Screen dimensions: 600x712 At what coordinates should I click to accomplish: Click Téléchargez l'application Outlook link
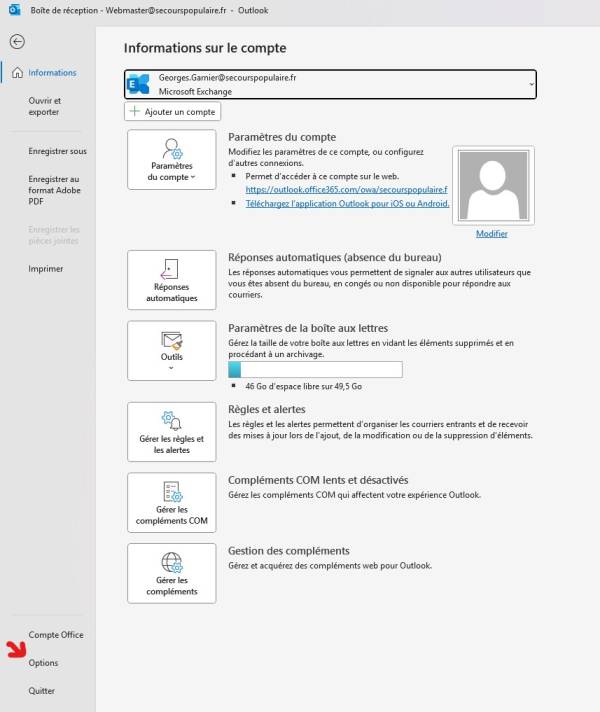(347, 203)
